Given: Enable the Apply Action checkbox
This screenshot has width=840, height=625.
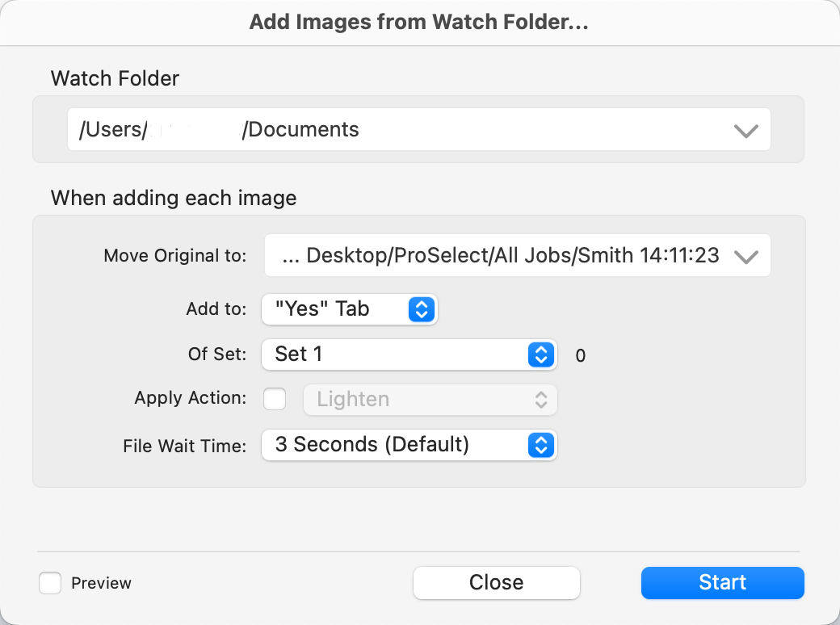Looking at the screenshot, I should coord(275,399).
